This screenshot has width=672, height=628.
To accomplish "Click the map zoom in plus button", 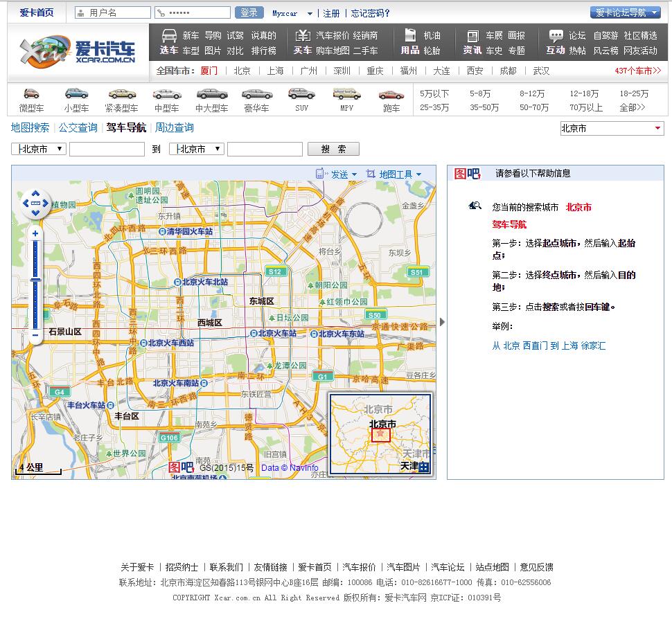I will click(x=35, y=234).
